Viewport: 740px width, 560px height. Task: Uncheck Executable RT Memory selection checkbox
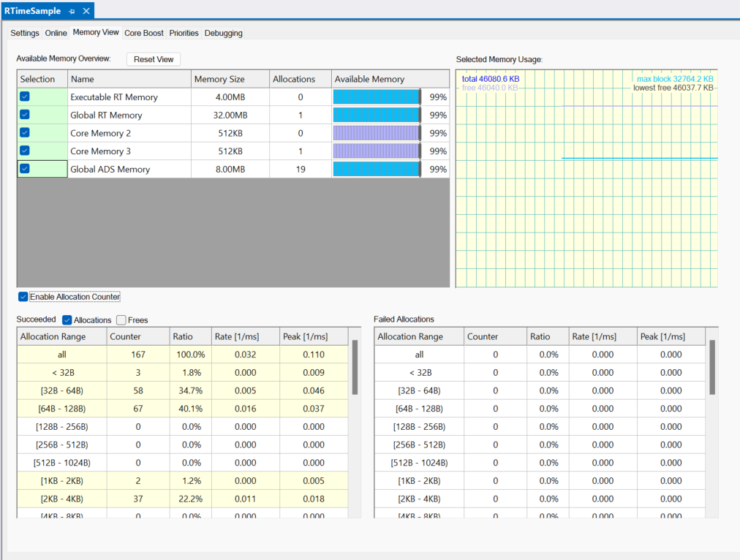pyautogui.click(x=25, y=97)
